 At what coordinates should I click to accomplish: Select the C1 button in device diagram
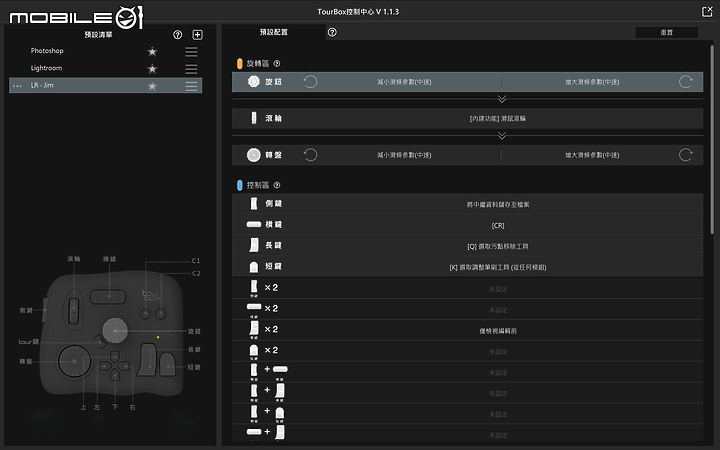pyautogui.click(x=146, y=314)
